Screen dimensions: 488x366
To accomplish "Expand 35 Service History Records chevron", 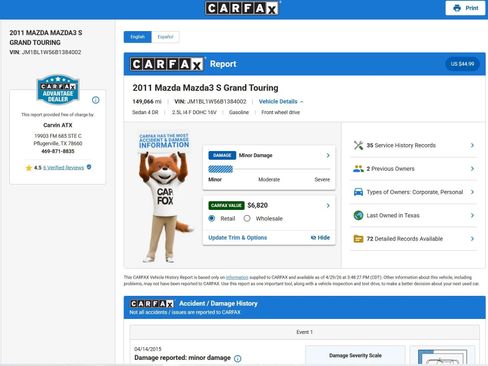I will pos(472,145).
